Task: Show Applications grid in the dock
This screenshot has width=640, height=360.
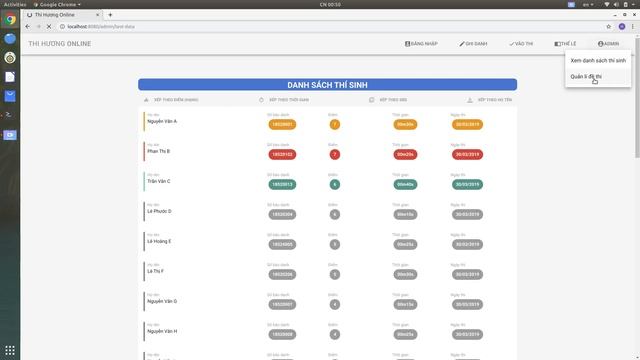Action: [x=10, y=350]
